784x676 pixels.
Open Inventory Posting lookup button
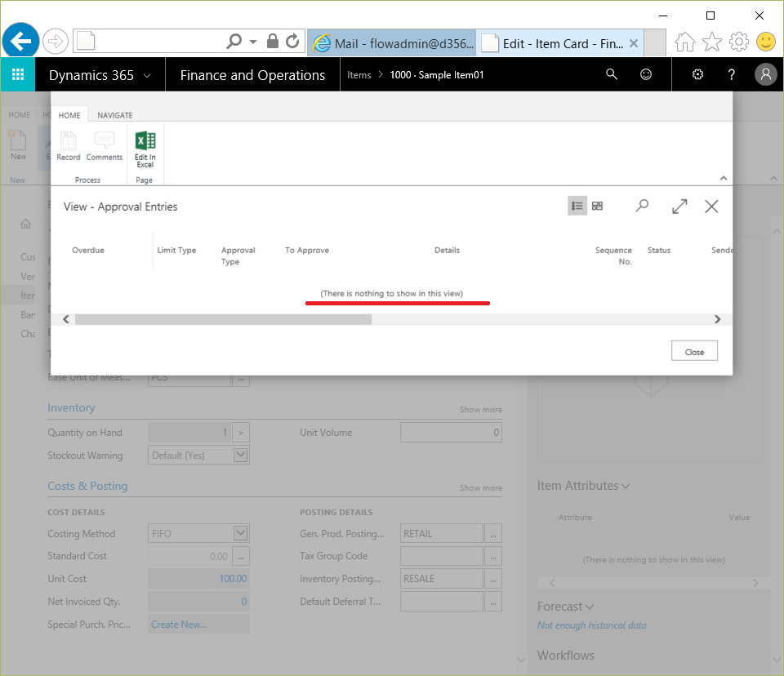point(493,579)
